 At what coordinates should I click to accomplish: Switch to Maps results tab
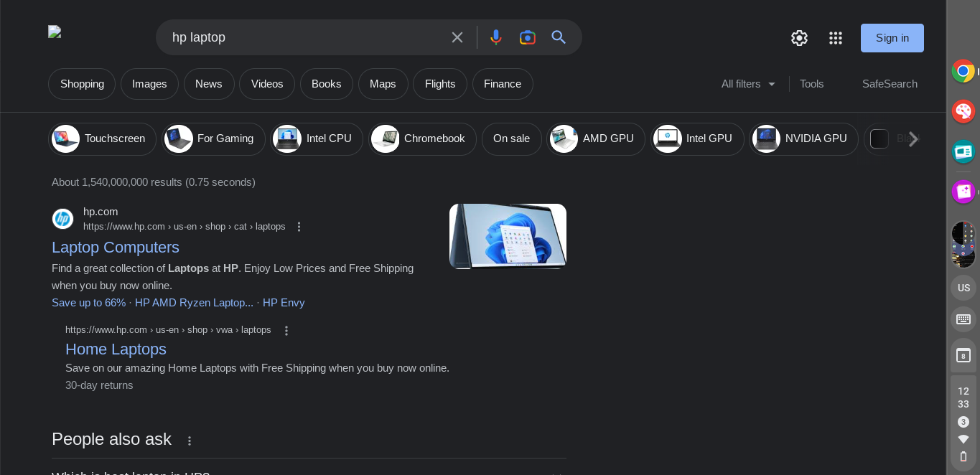pyautogui.click(x=383, y=84)
